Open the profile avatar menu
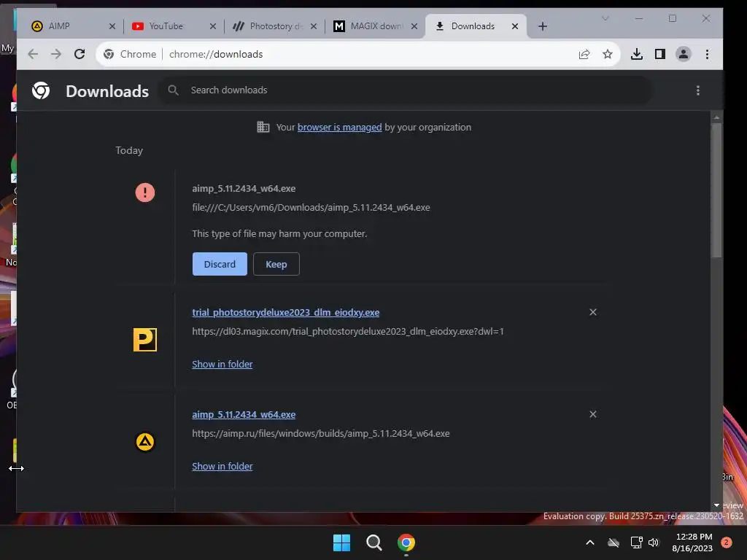747x560 pixels. [x=683, y=54]
